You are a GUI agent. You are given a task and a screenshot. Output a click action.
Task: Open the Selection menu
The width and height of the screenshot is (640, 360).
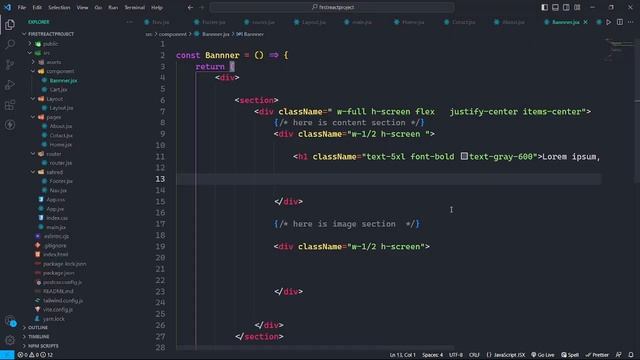coord(59,7)
